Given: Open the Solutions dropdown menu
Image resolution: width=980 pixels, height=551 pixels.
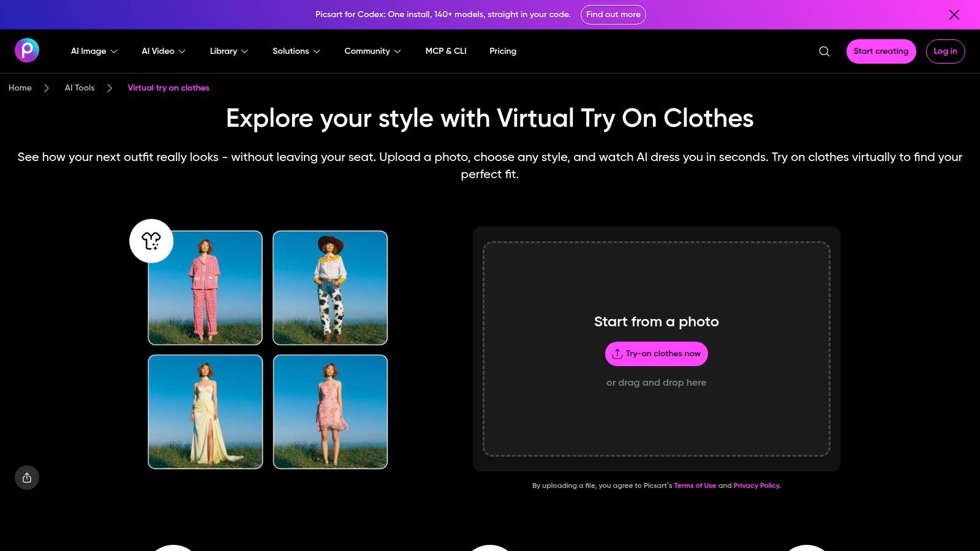Looking at the screenshot, I should coord(296,51).
